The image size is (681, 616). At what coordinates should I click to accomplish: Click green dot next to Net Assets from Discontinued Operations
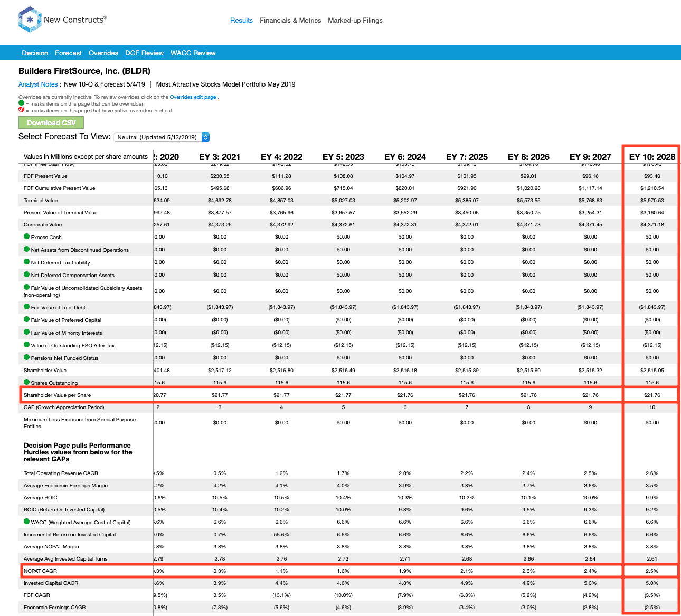point(26,249)
